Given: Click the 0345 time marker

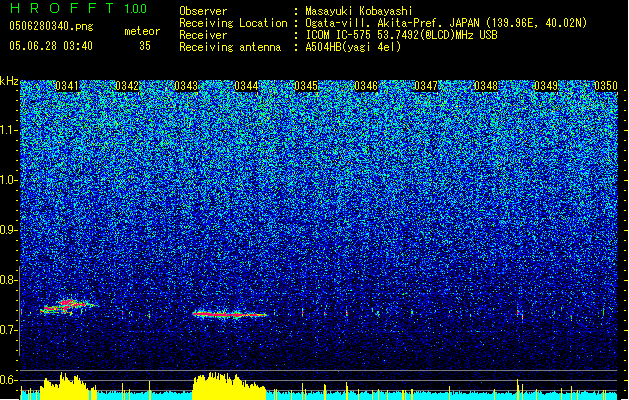Looking at the screenshot, I should 306,86.
